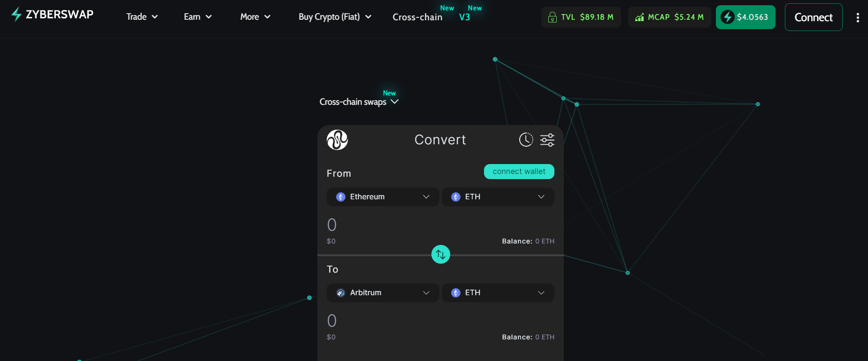Click the connect wallet button
868x361 pixels.
pyautogui.click(x=519, y=172)
